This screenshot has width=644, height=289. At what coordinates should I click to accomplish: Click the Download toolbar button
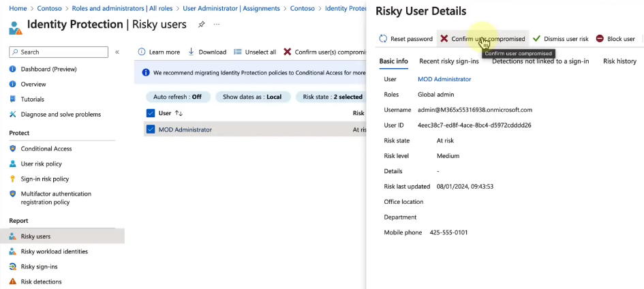click(207, 52)
